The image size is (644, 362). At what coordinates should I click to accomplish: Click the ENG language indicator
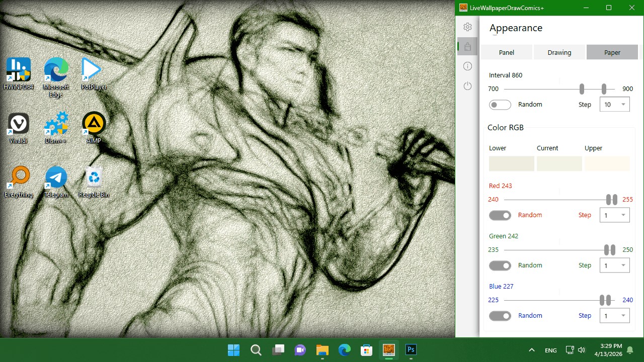(x=551, y=350)
